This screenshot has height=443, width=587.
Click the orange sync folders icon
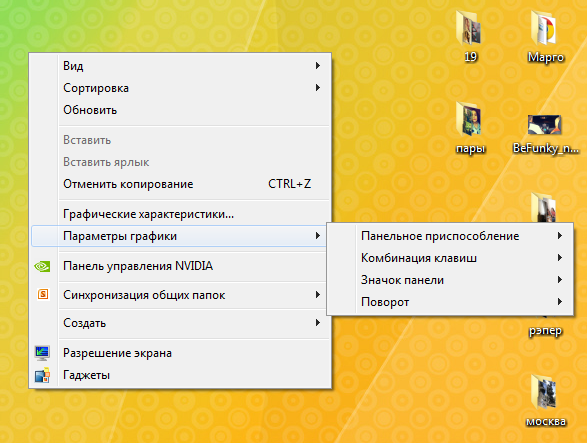pyautogui.click(x=43, y=294)
